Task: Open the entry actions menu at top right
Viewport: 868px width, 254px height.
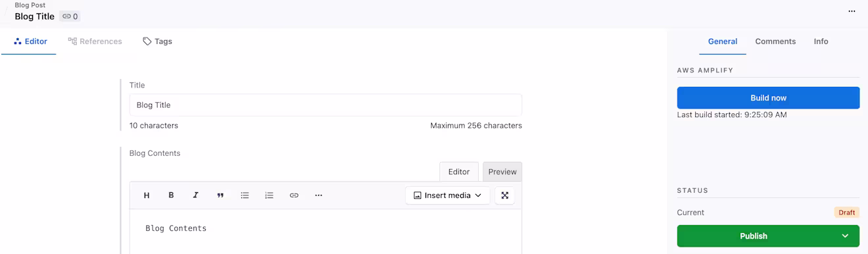Action: 852,11
